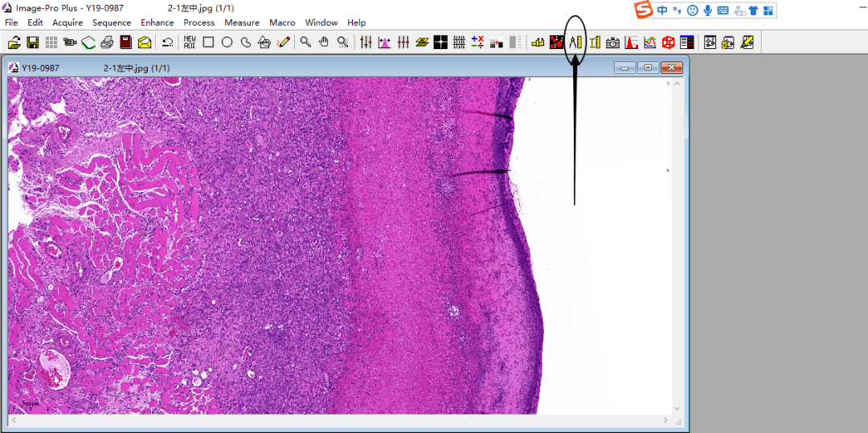Click the printer icon to print
Screen dimensions: 868x433
click(x=107, y=43)
